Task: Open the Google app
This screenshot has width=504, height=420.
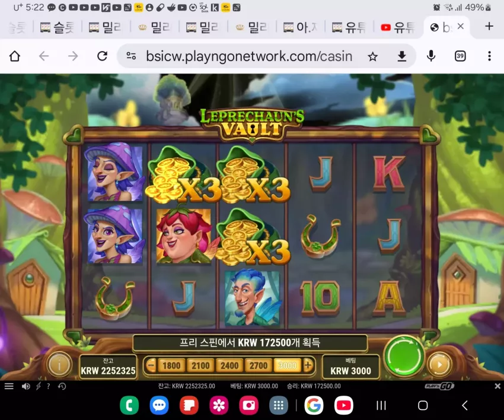Action: pos(314,405)
